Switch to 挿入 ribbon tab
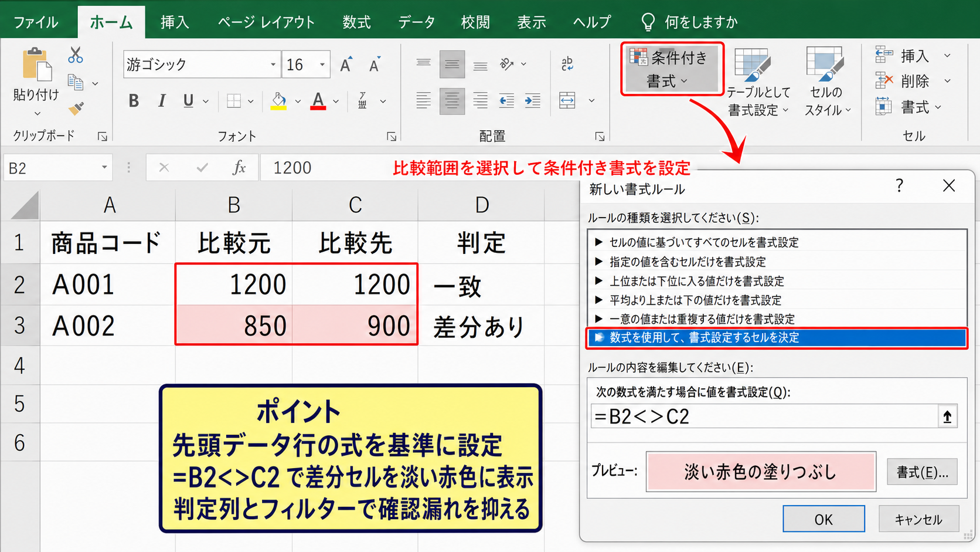This screenshot has height=552, width=980. (x=175, y=22)
